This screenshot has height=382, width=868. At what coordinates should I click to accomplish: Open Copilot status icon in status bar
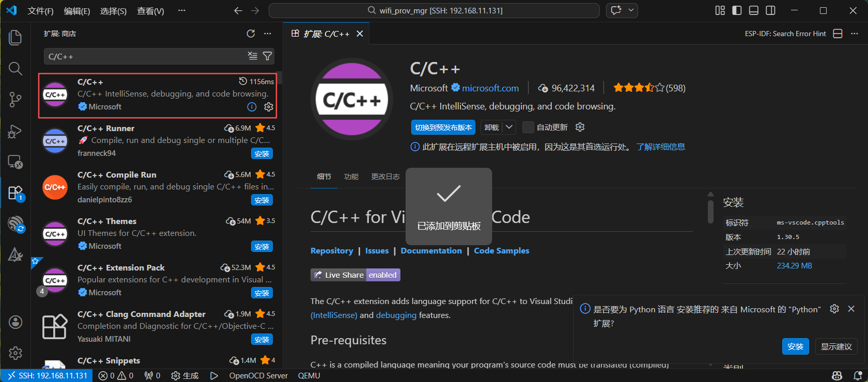(x=838, y=376)
